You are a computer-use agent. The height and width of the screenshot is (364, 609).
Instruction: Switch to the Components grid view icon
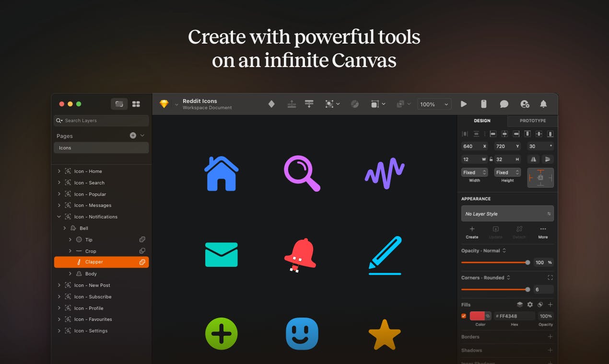[x=136, y=104]
